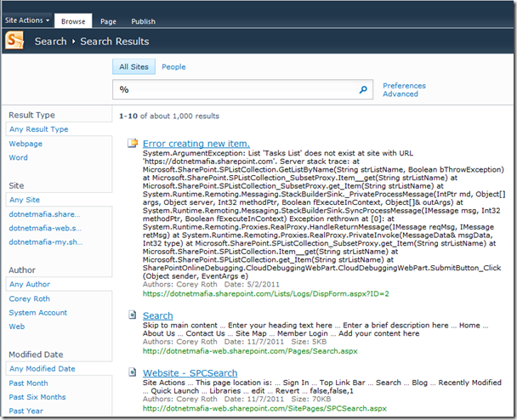Click the SharePoint site logo icon

pyautogui.click(x=14, y=41)
